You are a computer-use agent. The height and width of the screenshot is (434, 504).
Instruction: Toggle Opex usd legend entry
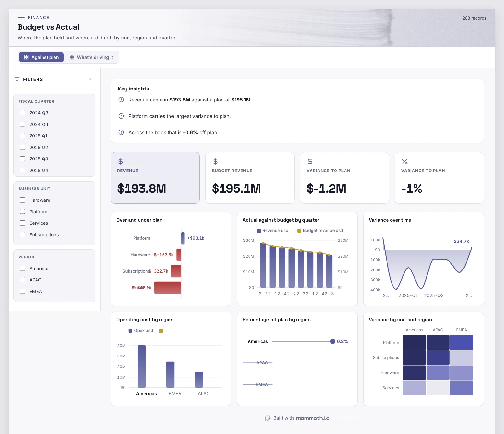tap(141, 331)
